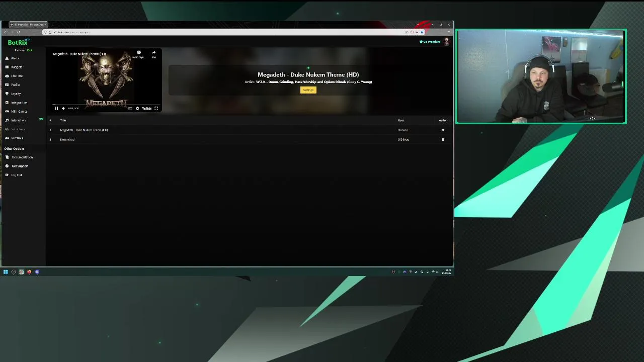Click the User column header
Viewport: 644px width, 362px height.
coord(401,120)
